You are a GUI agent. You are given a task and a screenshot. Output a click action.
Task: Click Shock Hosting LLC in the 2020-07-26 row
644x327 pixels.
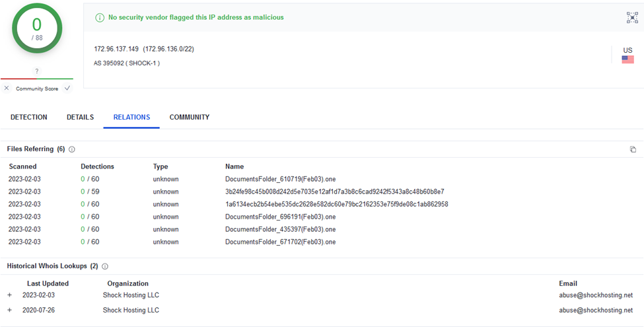tap(131, 310)
